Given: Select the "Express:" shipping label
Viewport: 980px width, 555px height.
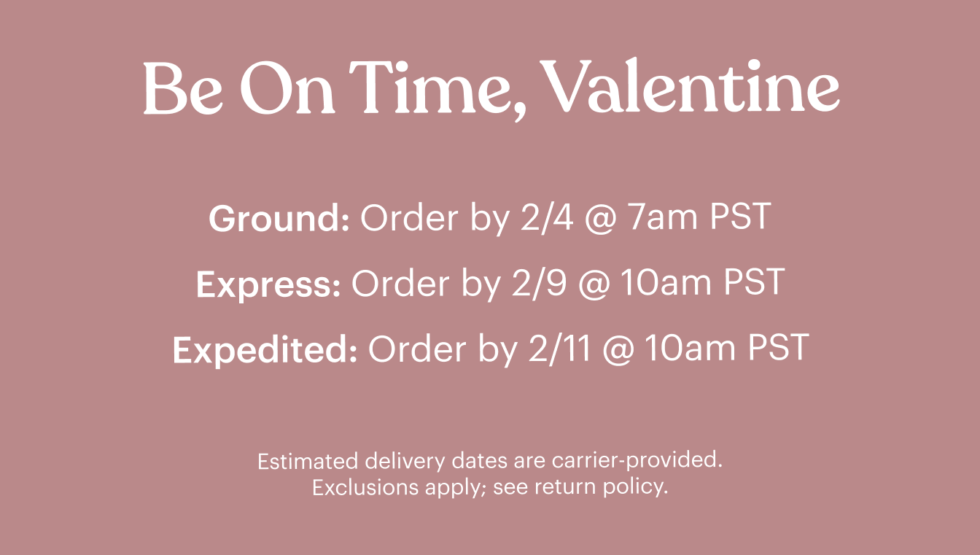Looking at the screenshot, I should click(x=268, y=284).
